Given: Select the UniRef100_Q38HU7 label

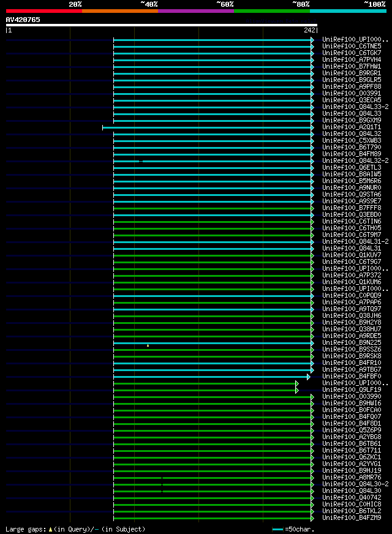Looking at the screenshot, I should (352, 329).
